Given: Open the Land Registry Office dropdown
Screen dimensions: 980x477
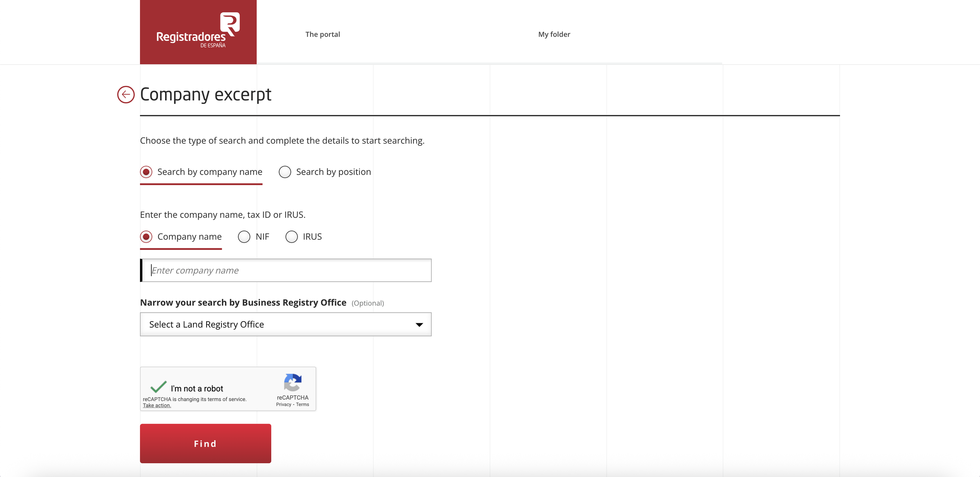Looking at the screenshot, I should click(285, 324).
